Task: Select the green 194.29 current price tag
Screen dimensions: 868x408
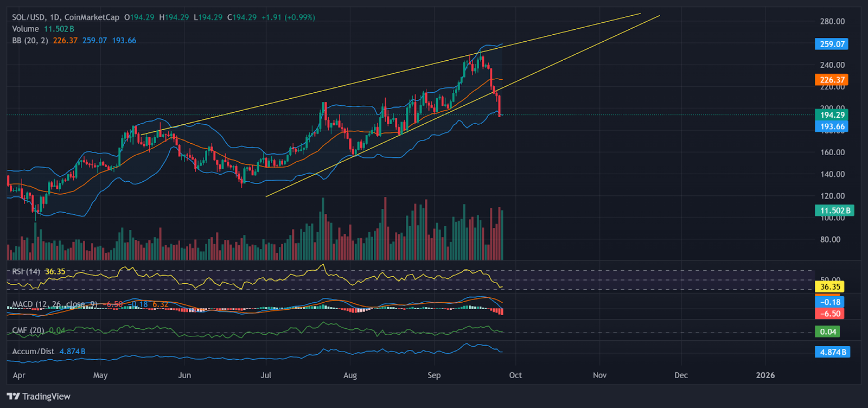Action: click(x=831, y=114)
